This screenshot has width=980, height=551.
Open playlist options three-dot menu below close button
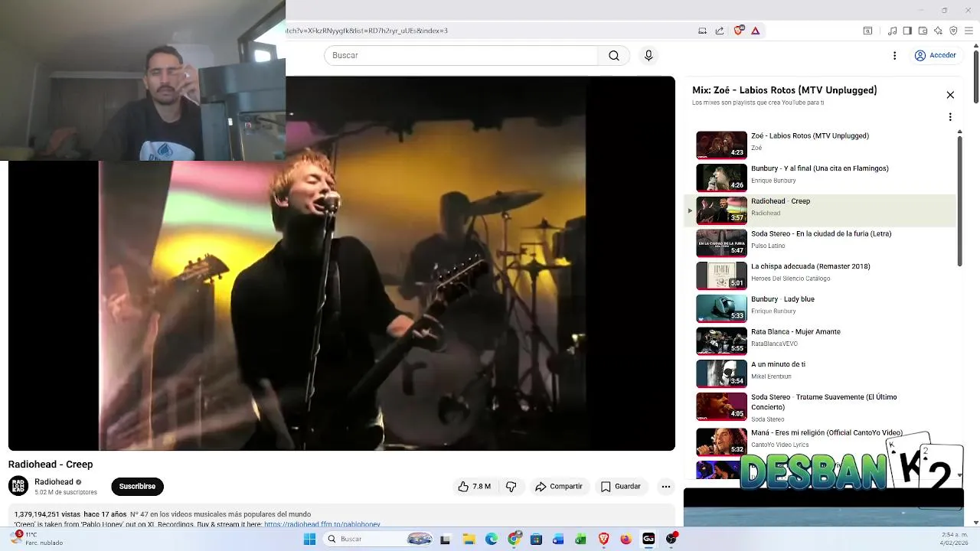950,117
